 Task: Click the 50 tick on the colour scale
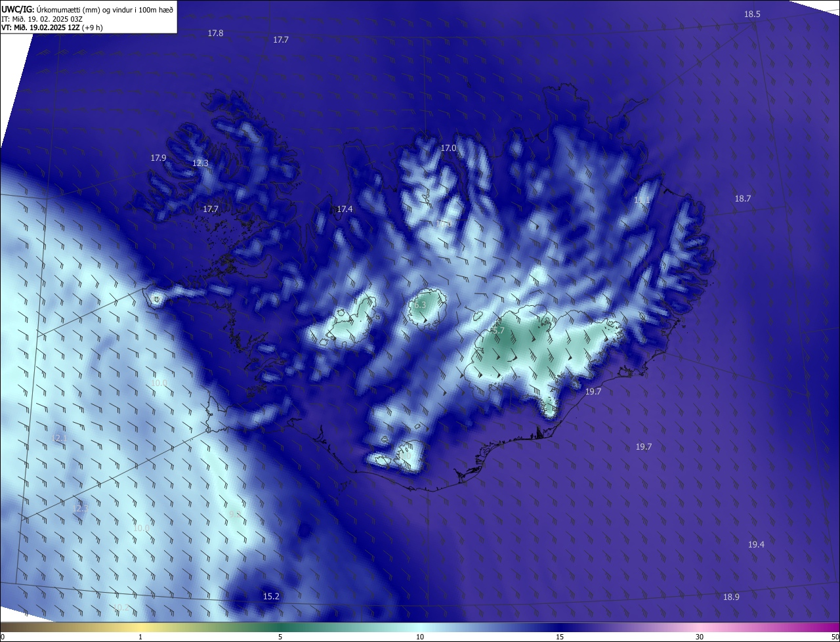click(x=835, y=637)
